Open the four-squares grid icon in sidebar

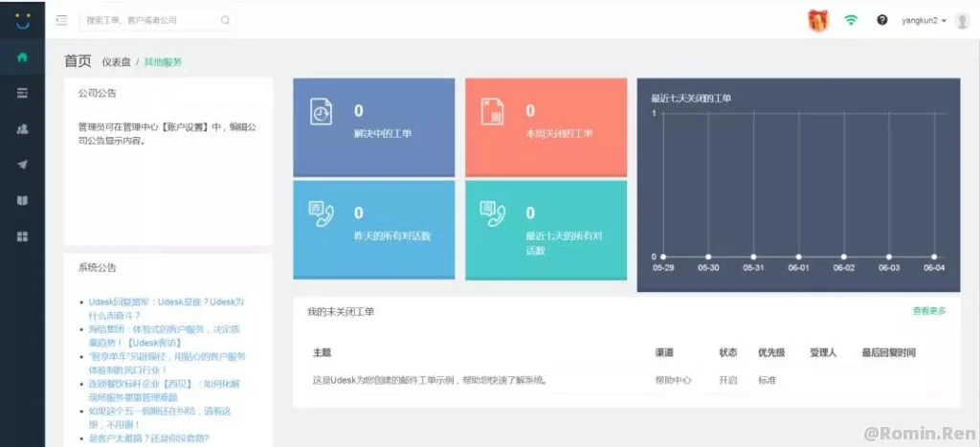tap(22, 236)
